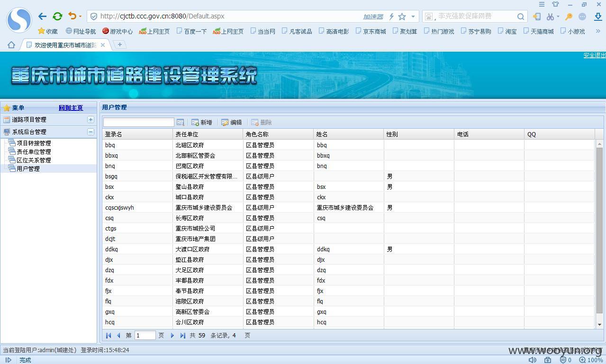Viewport: 606px width, 364px height.
Task: Select the bsgq user row
Action: pyautogui.click(x=348, y=176)
